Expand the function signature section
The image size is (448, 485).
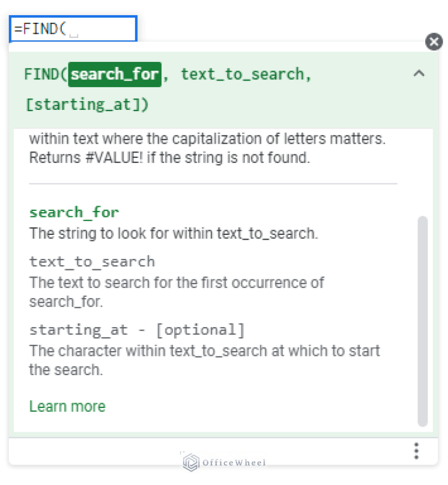point(419,74)
